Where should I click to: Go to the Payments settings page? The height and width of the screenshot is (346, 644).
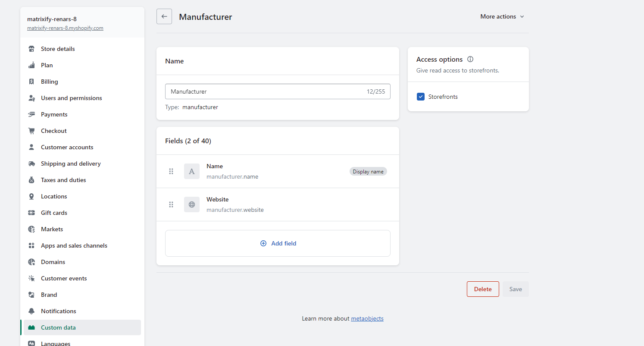[x=54, y=114]
